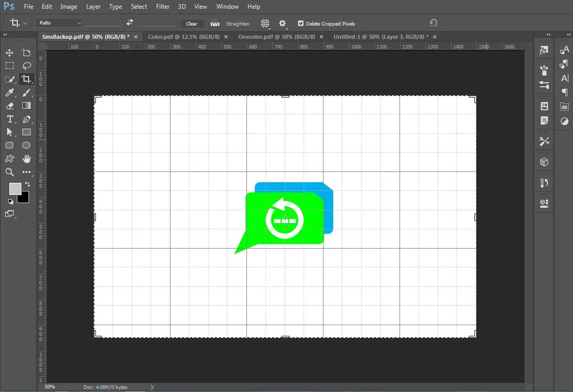The width and height of the screenshot is (573, 392).
Task: Open the Image menu
Action: (x=69, y=7)
